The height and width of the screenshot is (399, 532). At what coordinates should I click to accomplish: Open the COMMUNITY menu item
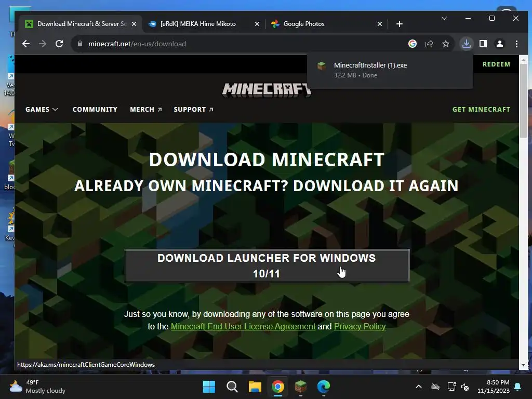pyautogui.click(x=95, y=109)
